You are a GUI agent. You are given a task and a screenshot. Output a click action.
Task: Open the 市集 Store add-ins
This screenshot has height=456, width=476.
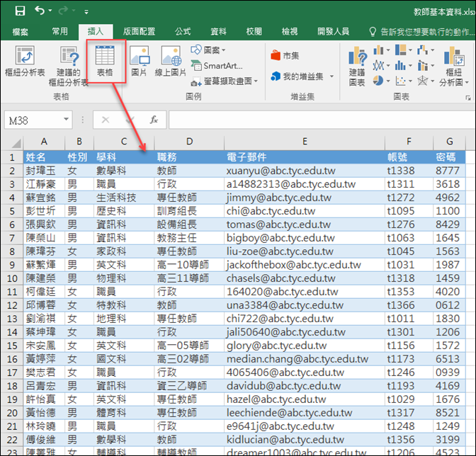tap(285, 55)
